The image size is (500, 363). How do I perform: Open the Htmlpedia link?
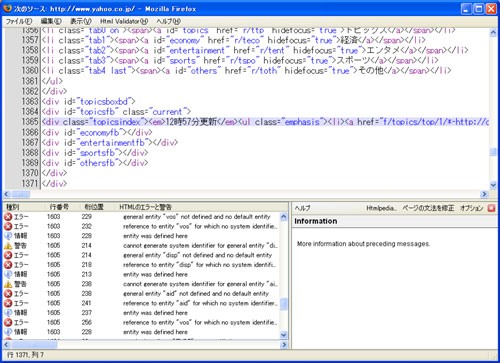(x=381, y=208)
